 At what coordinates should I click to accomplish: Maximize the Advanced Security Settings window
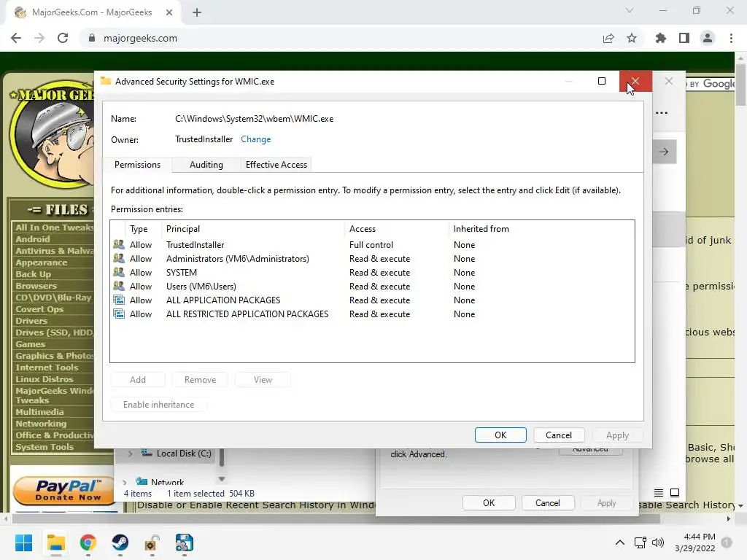(602, 82)
